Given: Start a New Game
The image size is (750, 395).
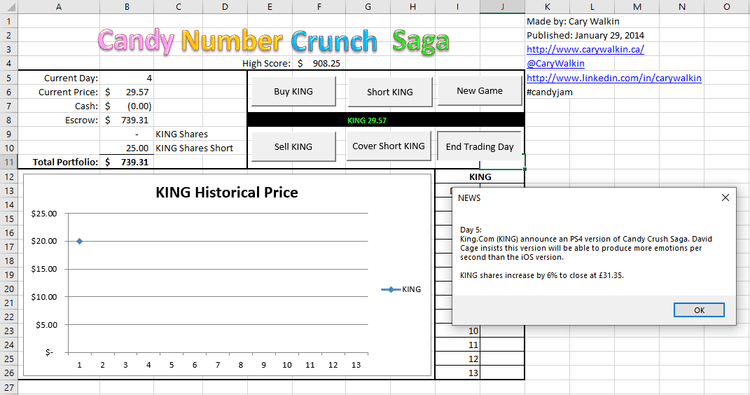Looking at the screenshot, I should click(479, 91).
